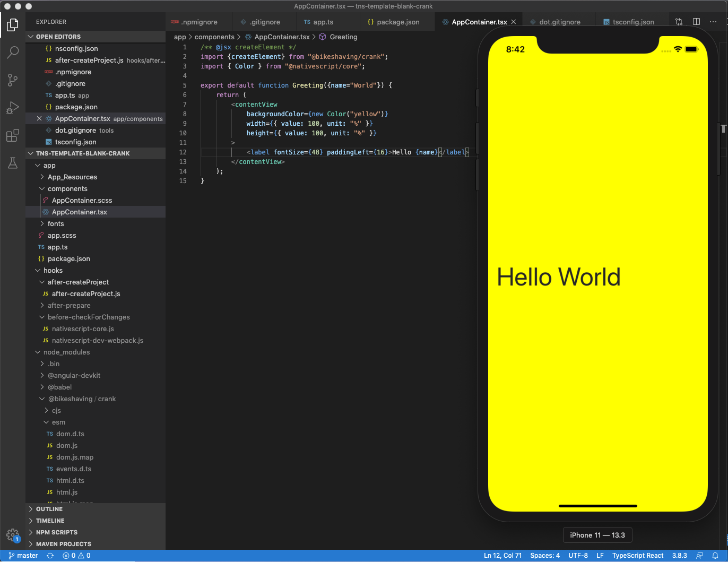728x562 pixels.
Task: Click the Split Editor icon
Action: pyautogui.click(x=696, y=22)
